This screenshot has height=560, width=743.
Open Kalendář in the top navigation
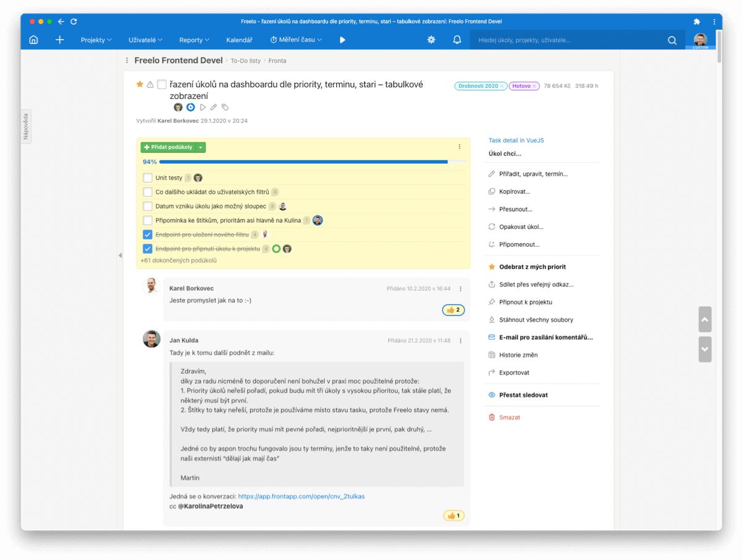239,40
